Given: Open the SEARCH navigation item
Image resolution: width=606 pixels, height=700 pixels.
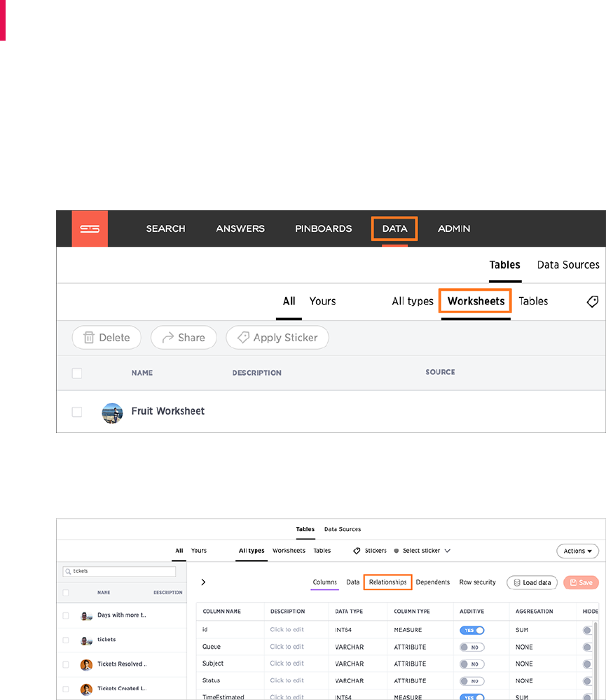Looking at the screenshot, I should pos(165,228).
